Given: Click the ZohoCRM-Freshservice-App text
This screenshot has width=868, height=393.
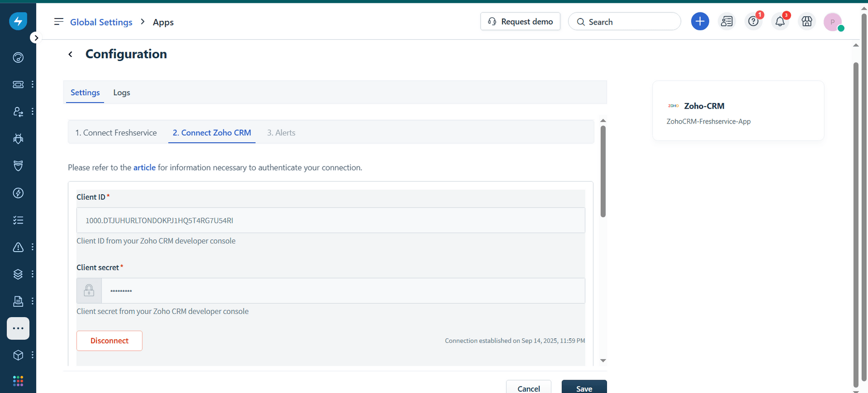Looking at the screenshot, I should tap(708, 122).
